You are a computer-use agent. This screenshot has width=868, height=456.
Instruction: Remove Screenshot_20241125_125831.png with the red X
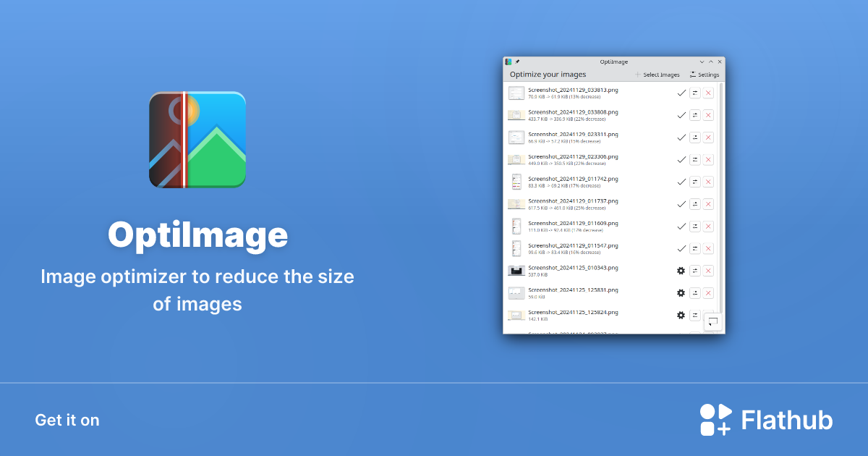(x=707, y=292)
